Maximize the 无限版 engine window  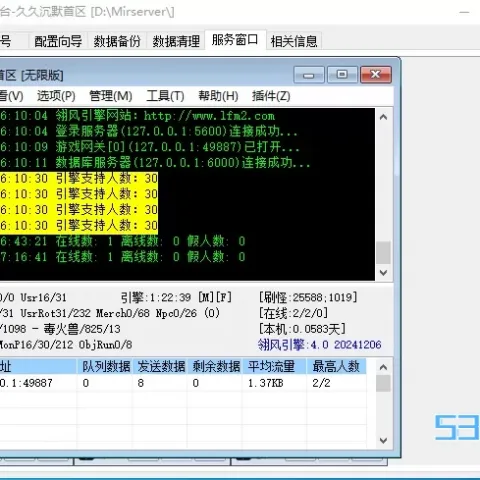click(342, 74)
